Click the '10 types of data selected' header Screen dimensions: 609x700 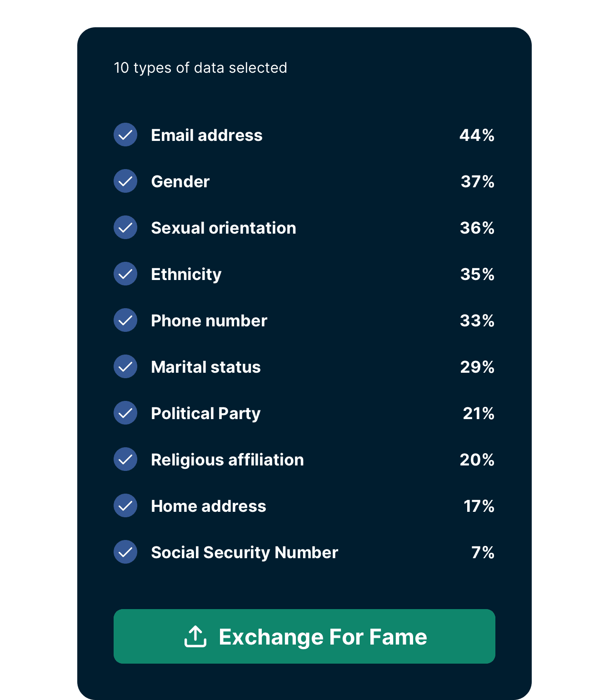200,67
